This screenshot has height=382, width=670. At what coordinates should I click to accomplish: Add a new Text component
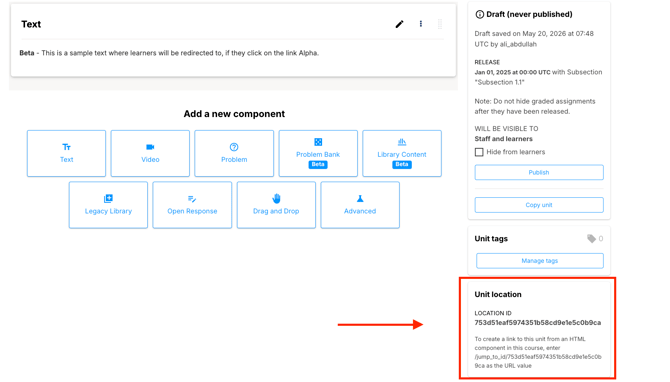[x=66, y=153]
